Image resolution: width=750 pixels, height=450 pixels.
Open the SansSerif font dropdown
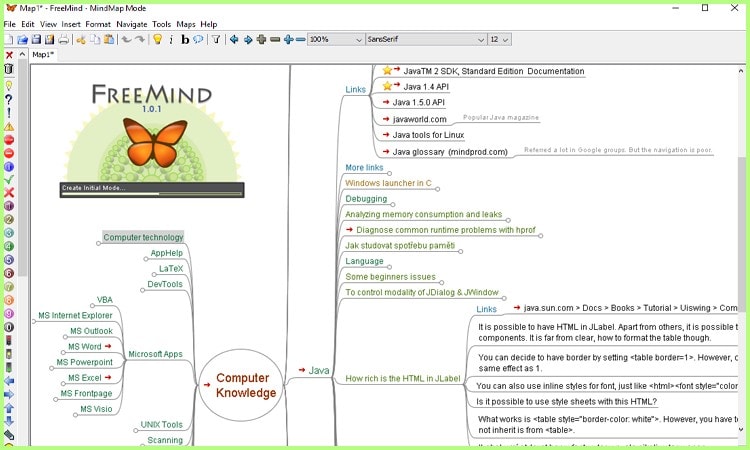tap(426, 39)
